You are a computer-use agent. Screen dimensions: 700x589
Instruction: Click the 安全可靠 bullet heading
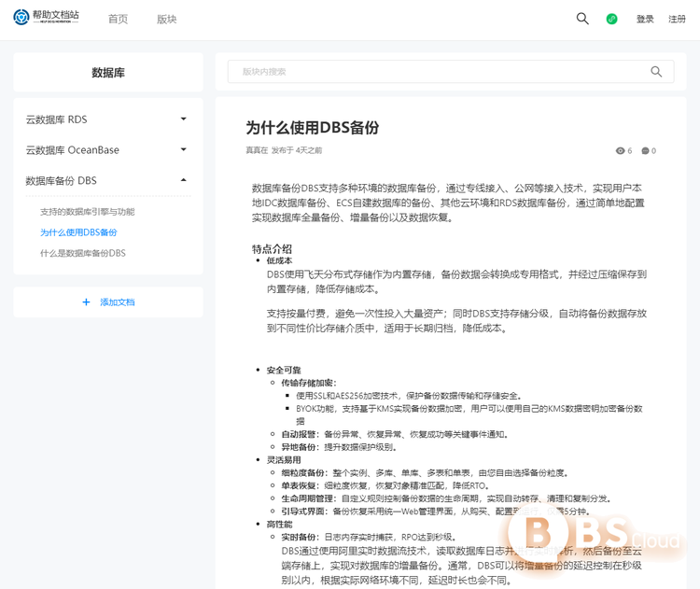pos(284,371)
